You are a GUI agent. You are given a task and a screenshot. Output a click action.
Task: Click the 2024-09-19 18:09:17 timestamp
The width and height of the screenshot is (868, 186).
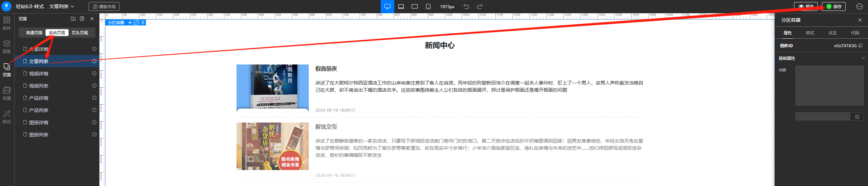[x=335, y=110]
